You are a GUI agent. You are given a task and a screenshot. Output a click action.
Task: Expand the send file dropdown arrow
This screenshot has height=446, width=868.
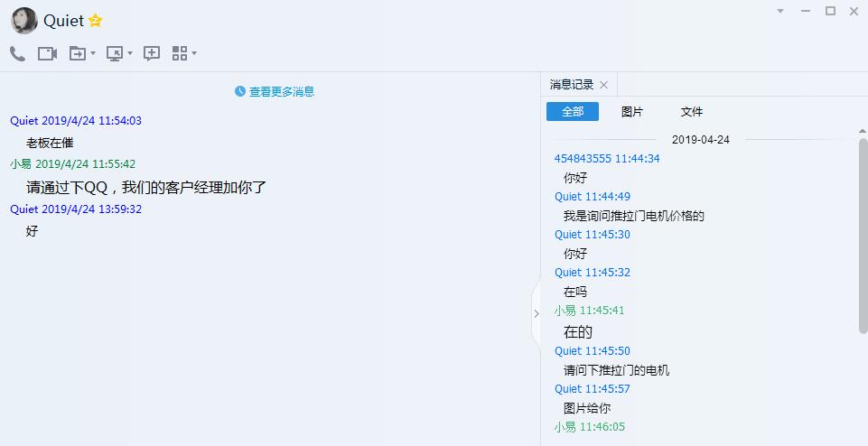tap(92, 54)
